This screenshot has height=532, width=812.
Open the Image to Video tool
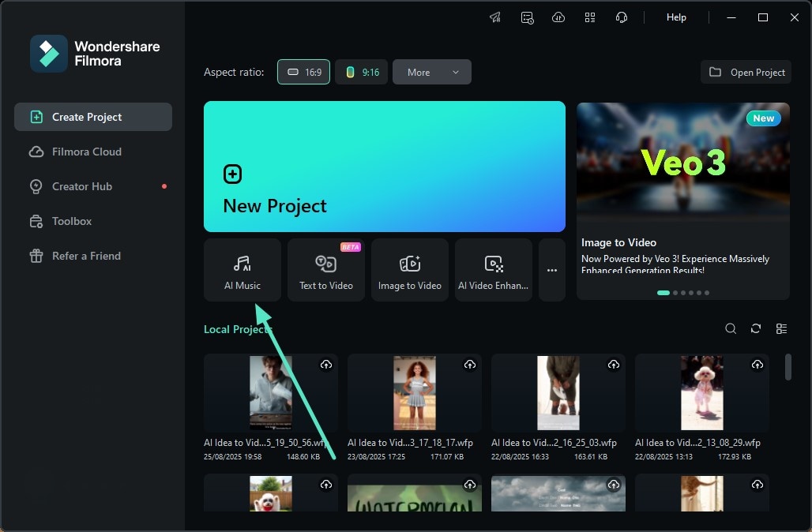[410, 270]
